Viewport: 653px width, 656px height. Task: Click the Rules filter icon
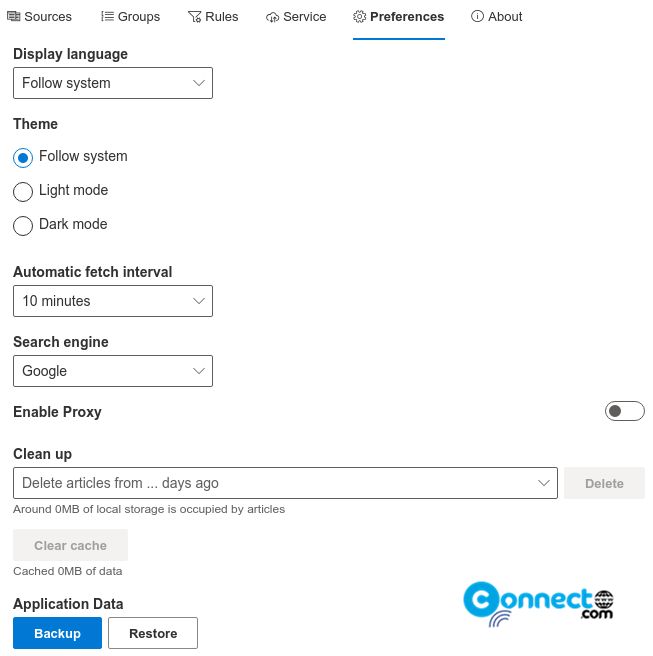point(195,17)
